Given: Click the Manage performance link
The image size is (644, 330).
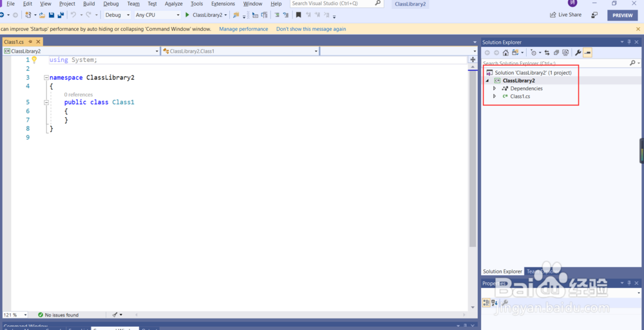Looking at the screenshot, I should click(243, 29).
